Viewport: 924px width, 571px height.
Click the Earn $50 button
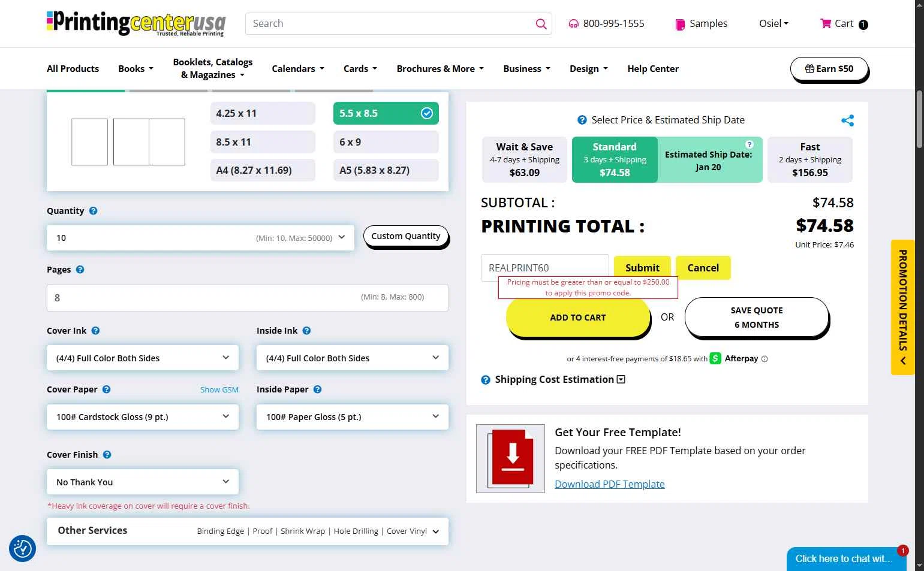829,69
